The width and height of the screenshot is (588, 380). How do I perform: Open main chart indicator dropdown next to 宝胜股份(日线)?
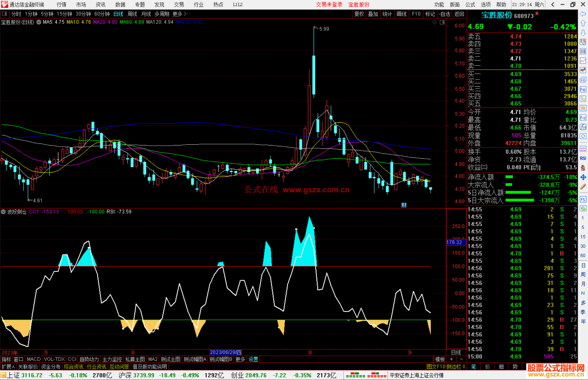pyautogui.click(x=39, y=22)
